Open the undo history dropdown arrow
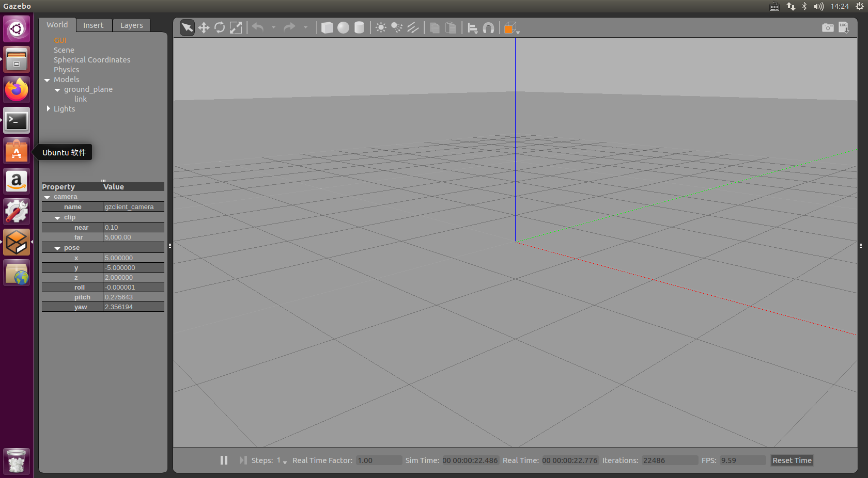868x478 pixels. pos(273,27)
